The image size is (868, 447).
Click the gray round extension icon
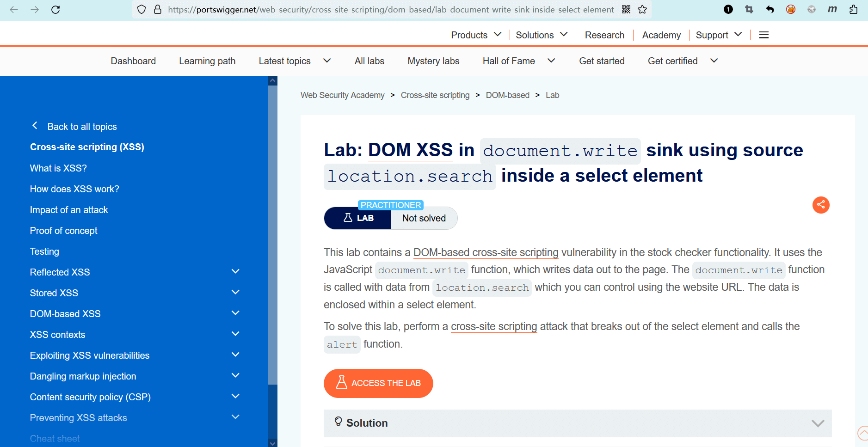[812, 9]
